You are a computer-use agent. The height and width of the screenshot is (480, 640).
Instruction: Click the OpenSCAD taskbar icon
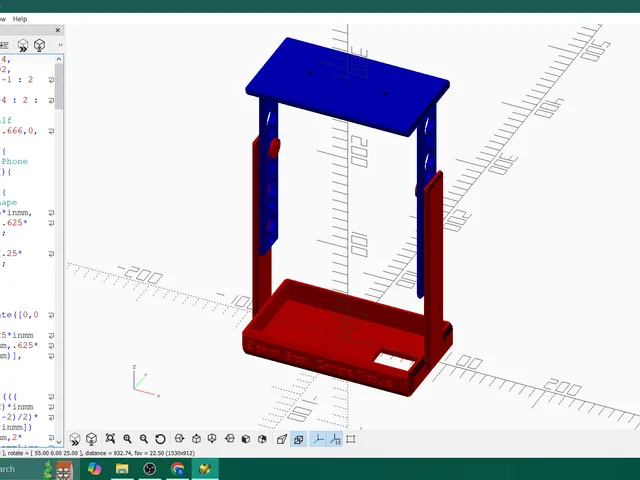click(205, 469)
